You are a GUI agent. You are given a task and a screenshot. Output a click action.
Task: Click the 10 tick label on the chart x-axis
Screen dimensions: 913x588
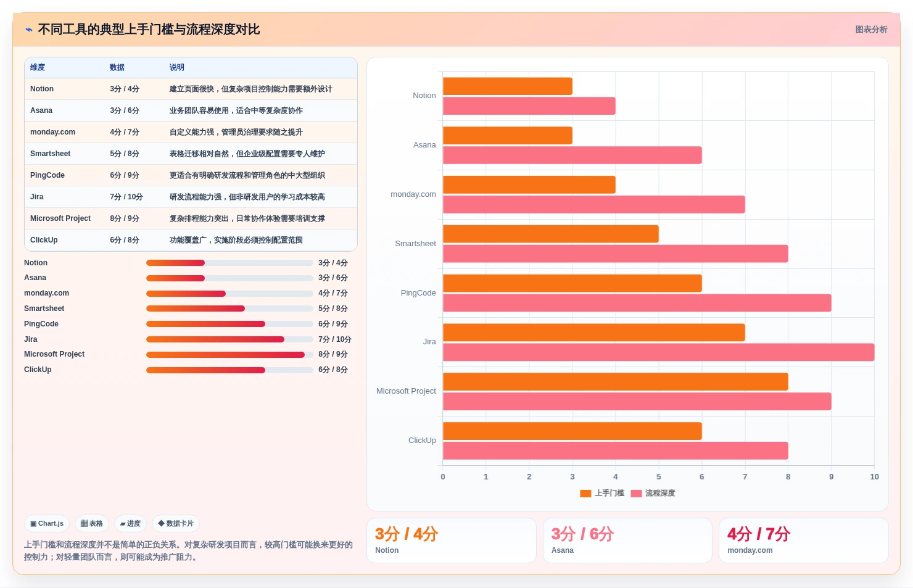(874, 477)
